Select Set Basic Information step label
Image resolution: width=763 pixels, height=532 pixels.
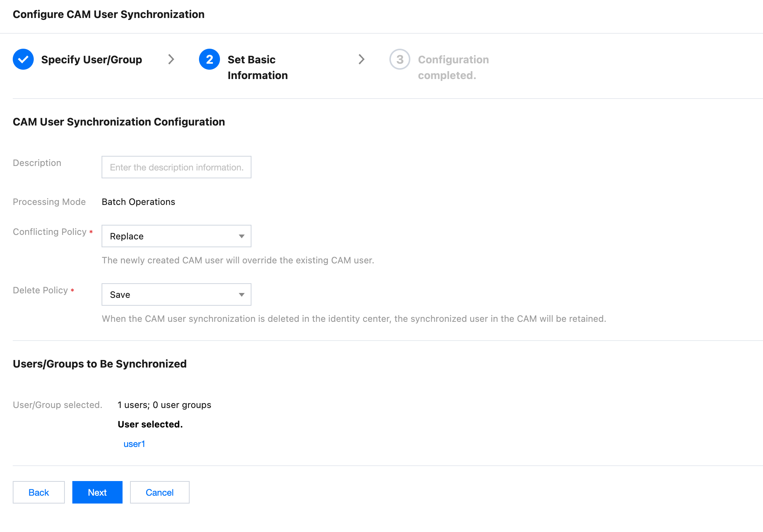click(x=257, y=67)
